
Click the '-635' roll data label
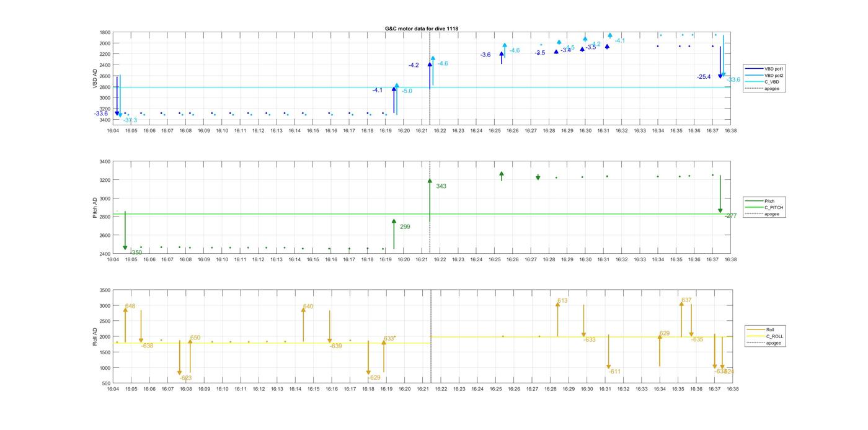697,339
